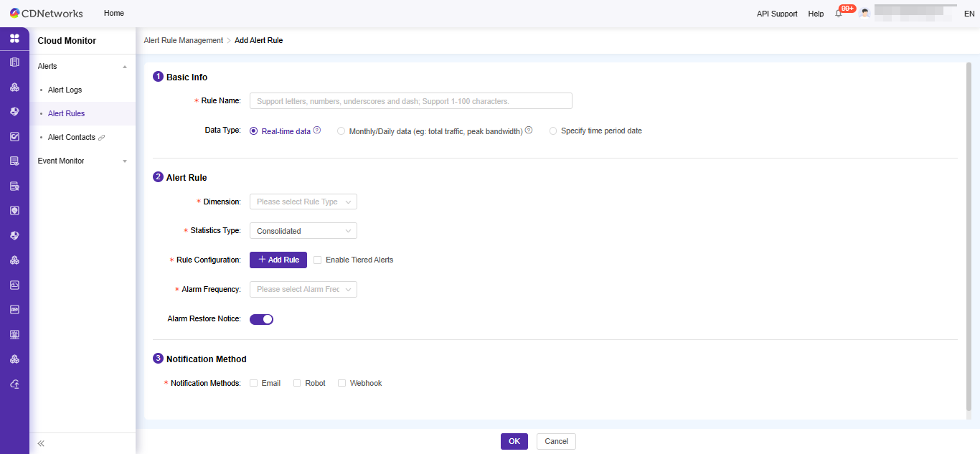The width and height of the screenshot is (980, 454).
Task: Open the user avatar profile menu
Action: (x=864, y=14)
